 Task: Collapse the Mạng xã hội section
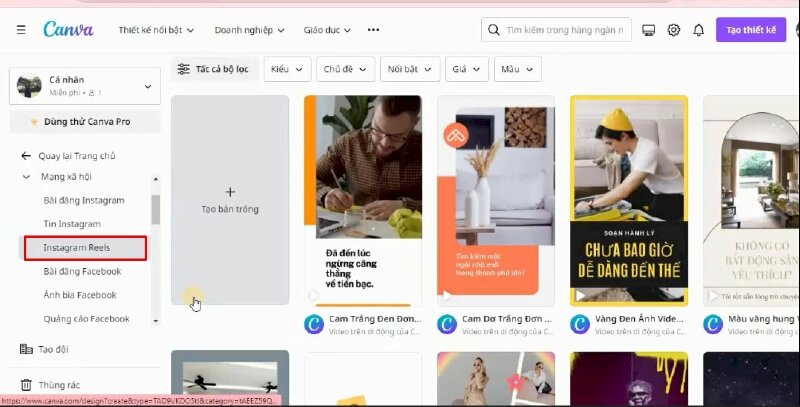[26, 176]
